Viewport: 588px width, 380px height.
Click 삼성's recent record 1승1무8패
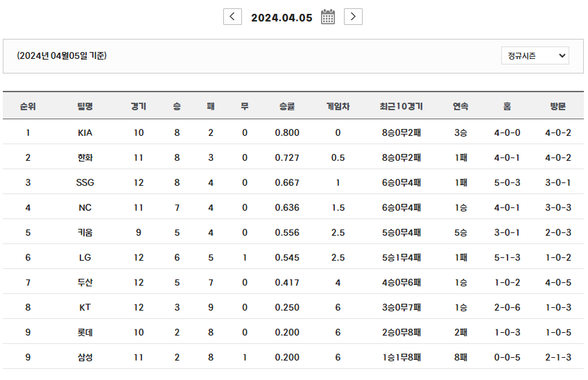[x=401, y=358]
